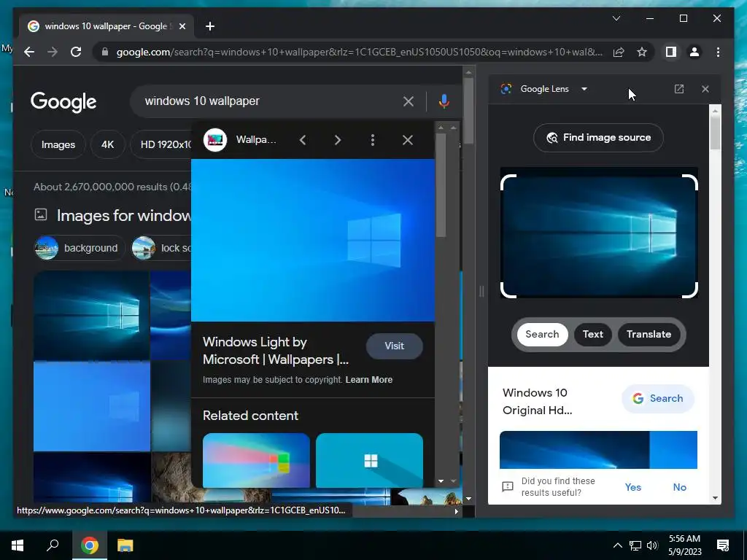Open Chrome's three-dot menu
747x560 pixels.
718,52
